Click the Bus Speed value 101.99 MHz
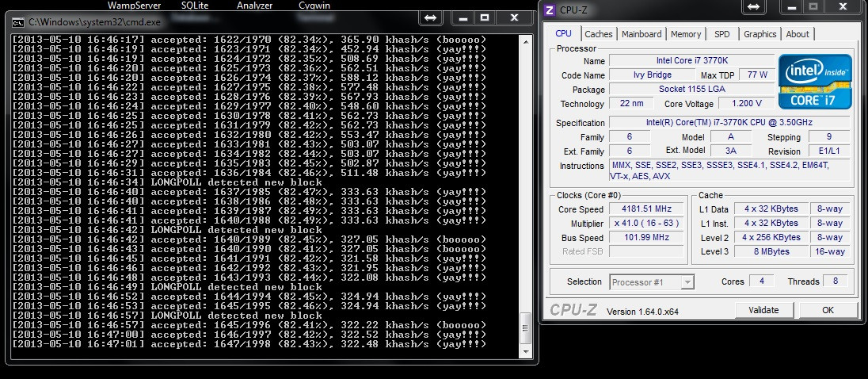The image size is (868, 379). pos(646,237)
